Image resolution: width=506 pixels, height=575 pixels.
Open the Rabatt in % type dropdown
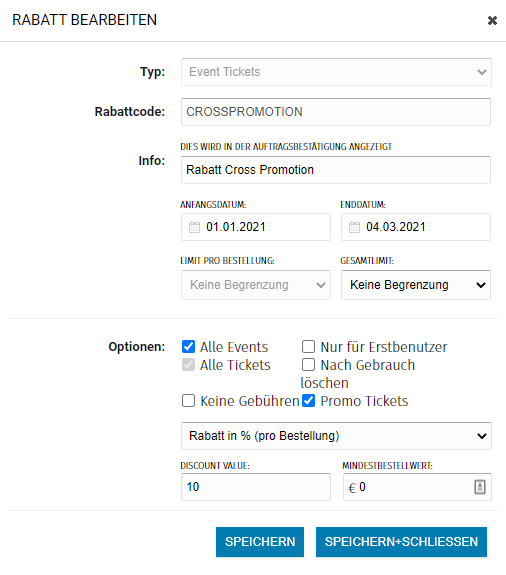[336, 436]
